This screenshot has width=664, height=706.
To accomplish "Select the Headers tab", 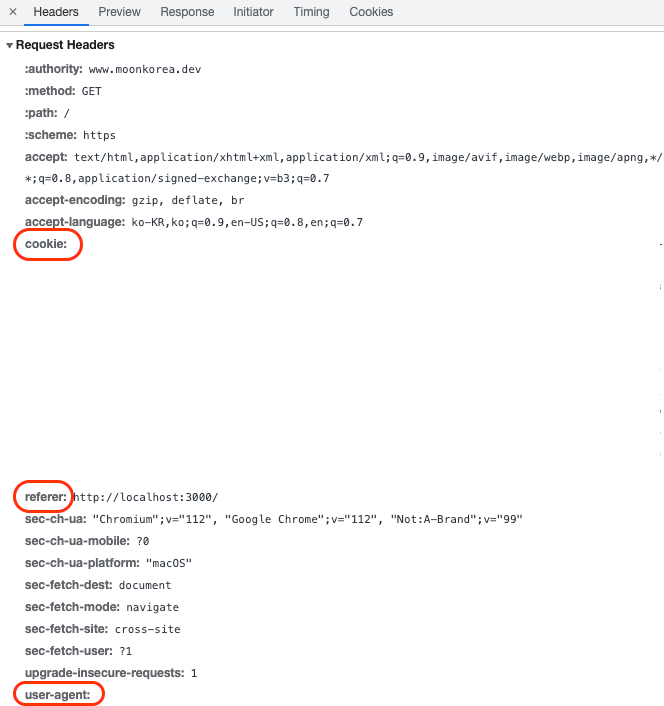I will pyautogui.click(x=56, y=12).
